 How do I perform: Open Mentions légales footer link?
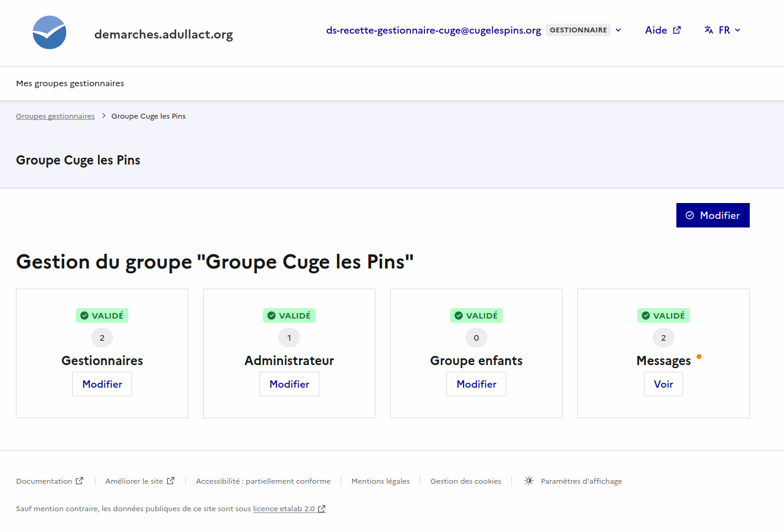tap(380, 481)
